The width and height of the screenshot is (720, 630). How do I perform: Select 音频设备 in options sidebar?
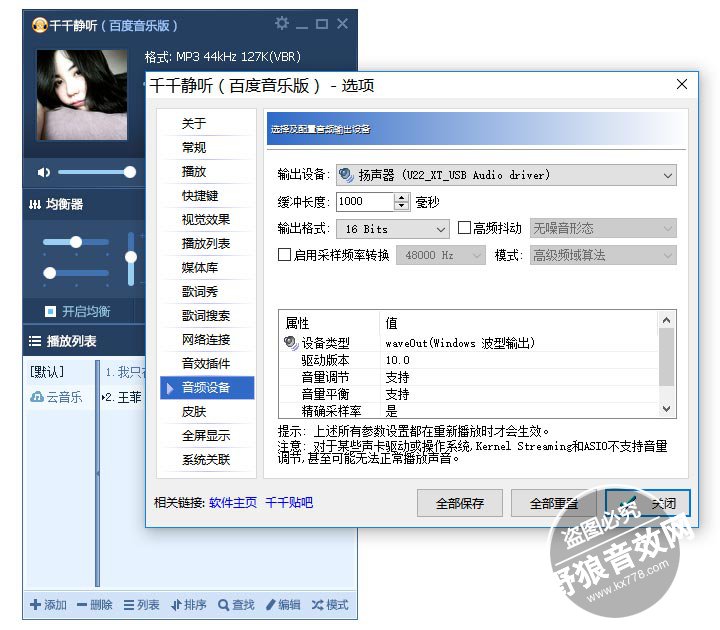(207, 388)
